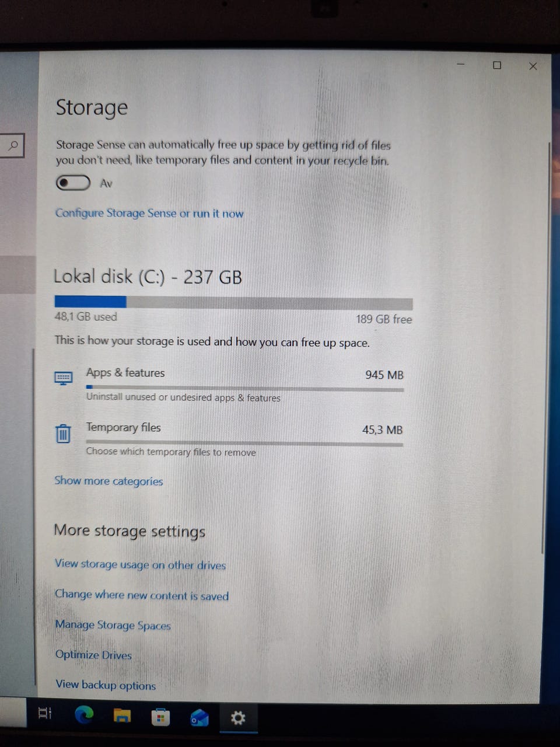Click the Settings gear in the taskbar
Image resolution: width=560 pixels, height=747 pixels.
238,717
